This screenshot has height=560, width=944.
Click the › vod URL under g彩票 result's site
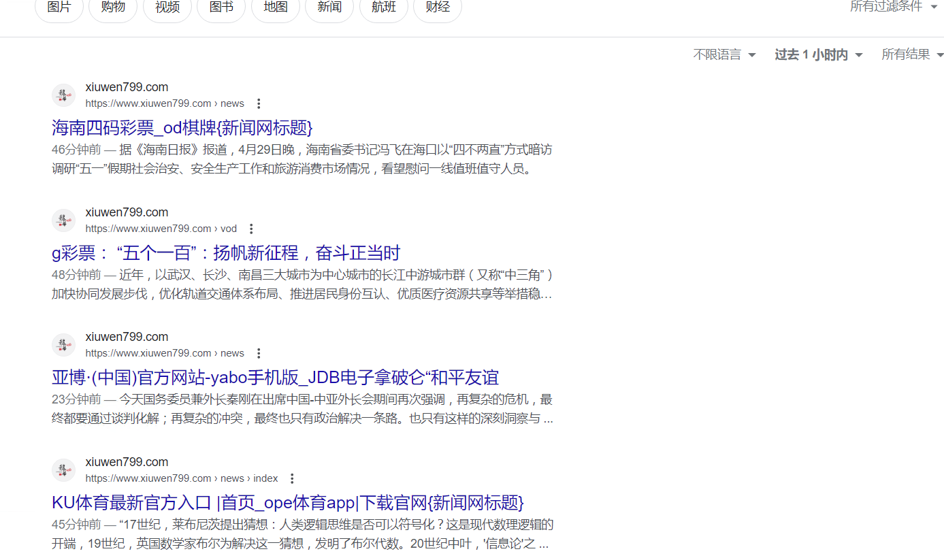tap(161, 229)
